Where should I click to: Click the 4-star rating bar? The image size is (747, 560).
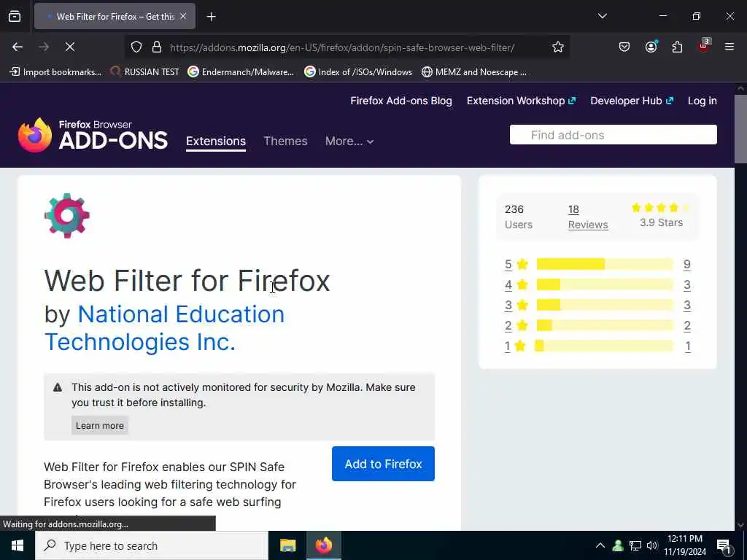605,285
